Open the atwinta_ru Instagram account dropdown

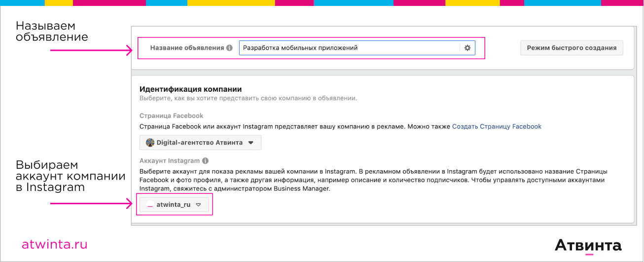point(174,205)
